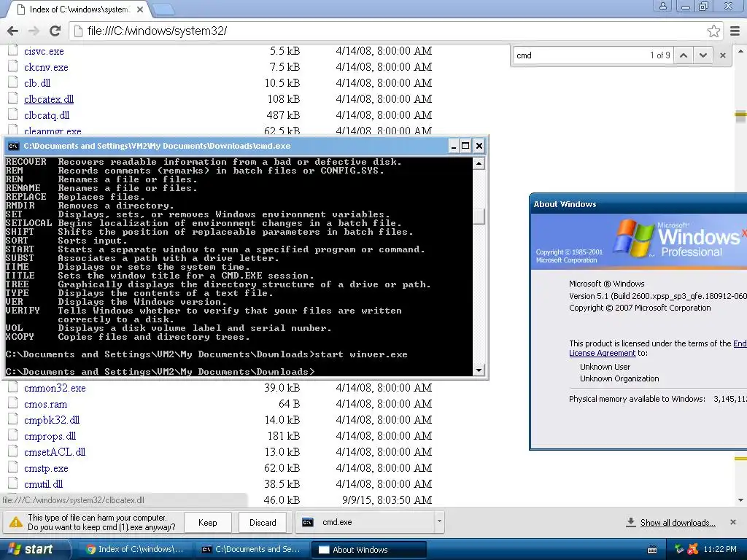Open clbcatex.dll file link
The height and width of the screenshot is (560, 747).
(49, 99)
